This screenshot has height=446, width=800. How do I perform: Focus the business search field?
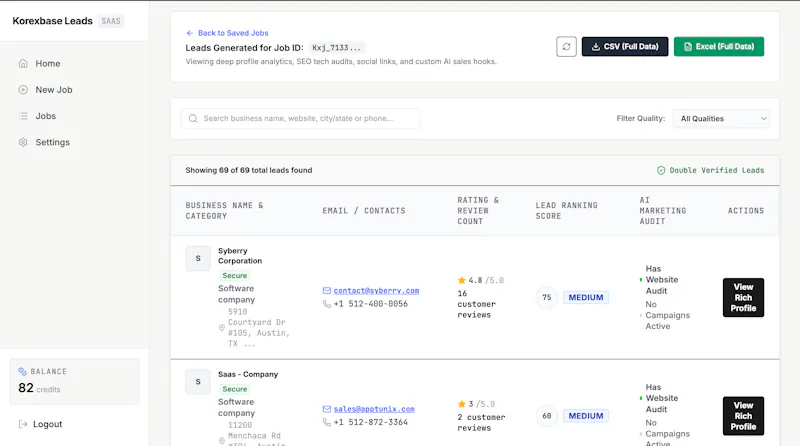301,118
